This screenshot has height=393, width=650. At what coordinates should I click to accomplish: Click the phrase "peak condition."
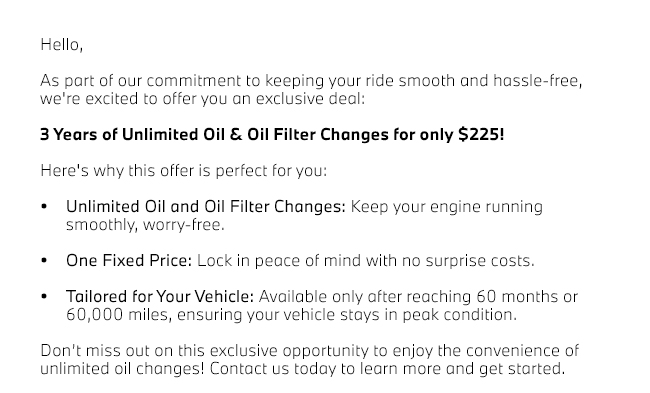(460, 315)
